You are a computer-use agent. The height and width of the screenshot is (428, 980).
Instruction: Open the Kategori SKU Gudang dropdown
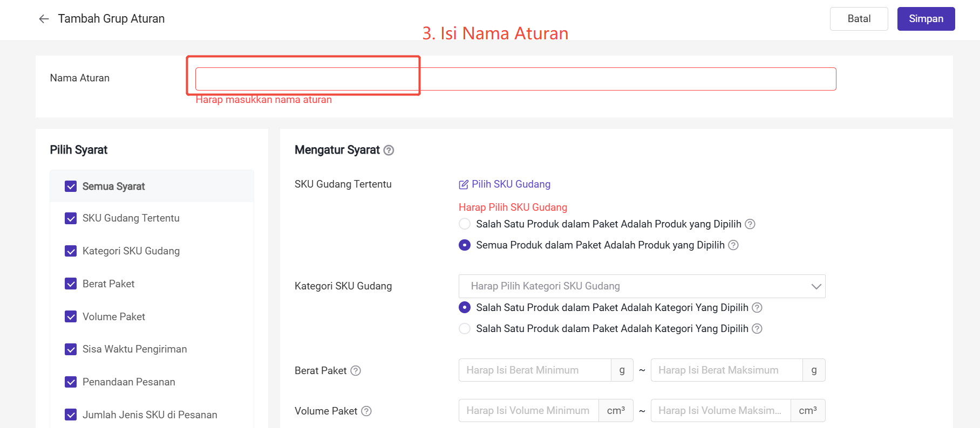click(x=631, y=286)
